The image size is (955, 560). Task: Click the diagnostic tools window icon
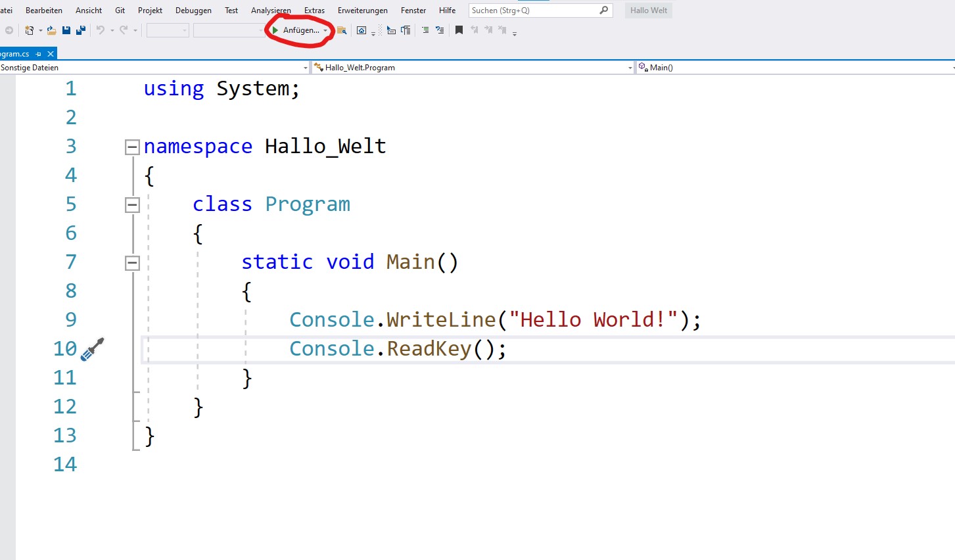(361, 30)
